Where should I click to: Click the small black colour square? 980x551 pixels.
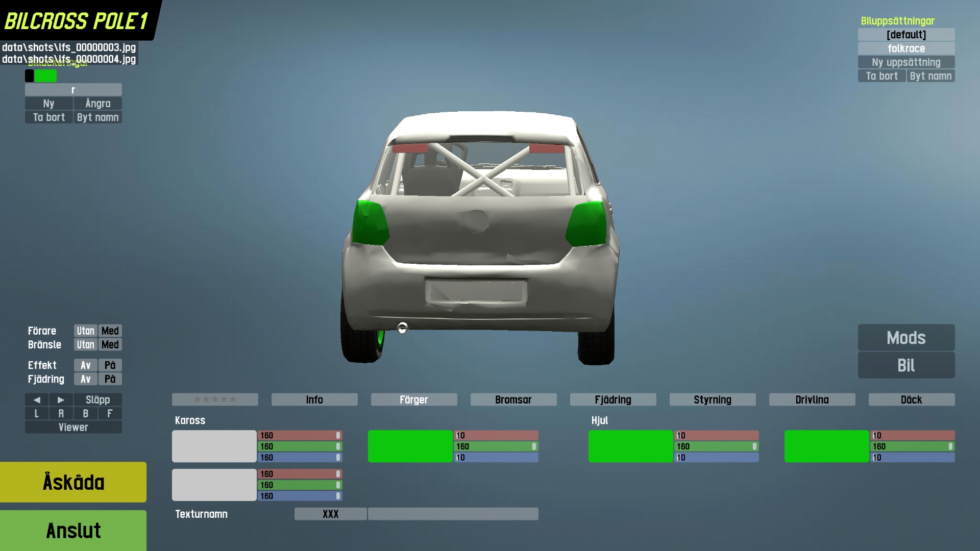(x=30, y=76)
